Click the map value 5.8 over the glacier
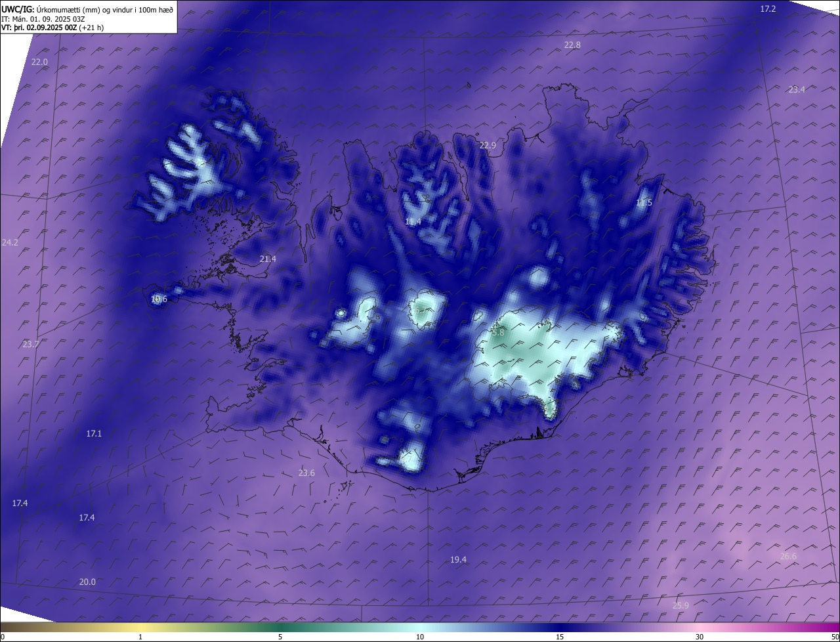This screenshot has height=642, width=840. [498, 332]
